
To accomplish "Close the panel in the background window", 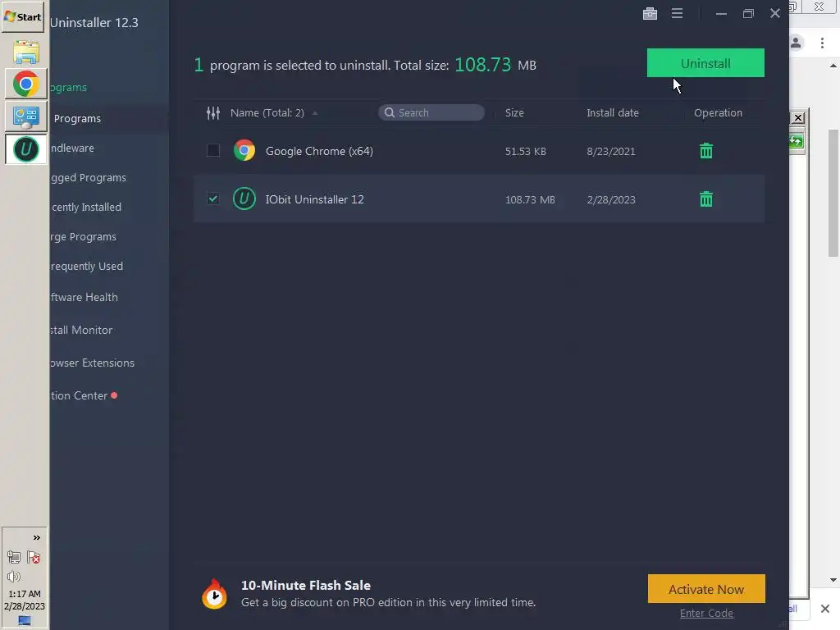I will pyautogui.click(x=798, y=118).
